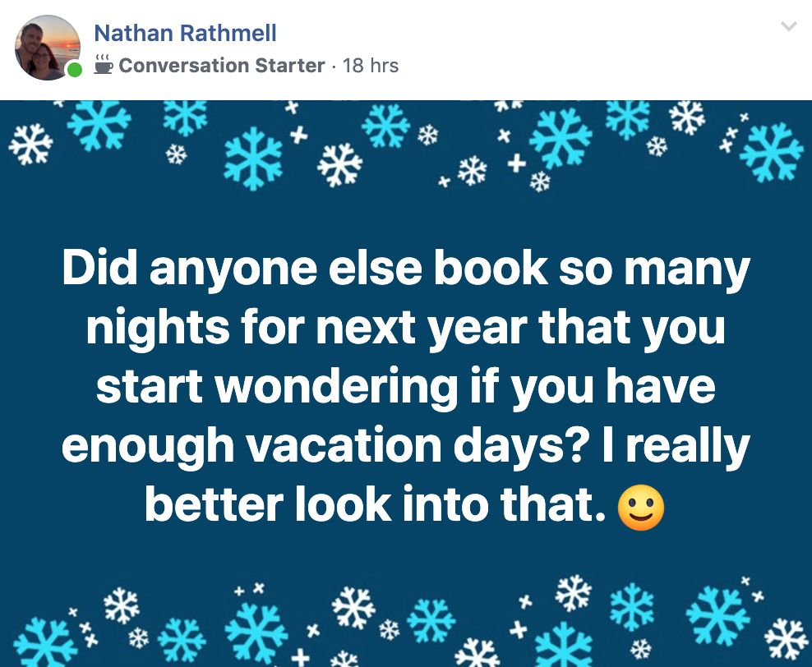Click the large cyan snowflake at top-right corner

[x=770, y=152]
